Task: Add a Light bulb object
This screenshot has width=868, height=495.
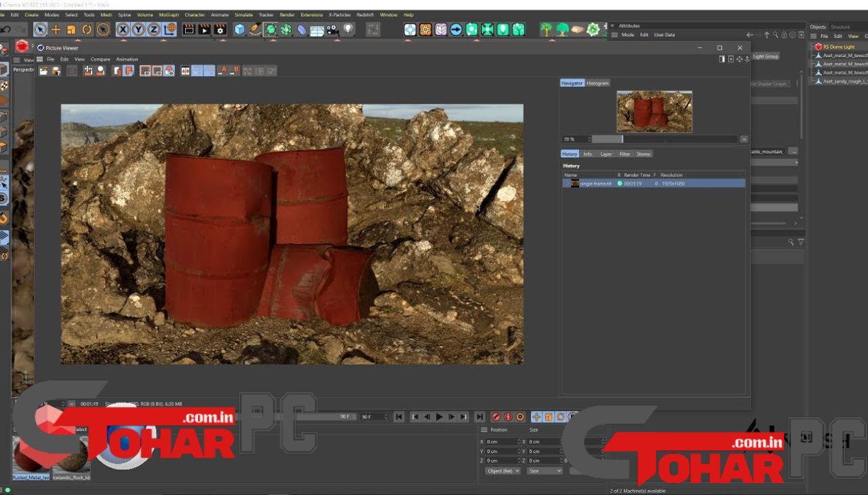Action: point(348,29)
